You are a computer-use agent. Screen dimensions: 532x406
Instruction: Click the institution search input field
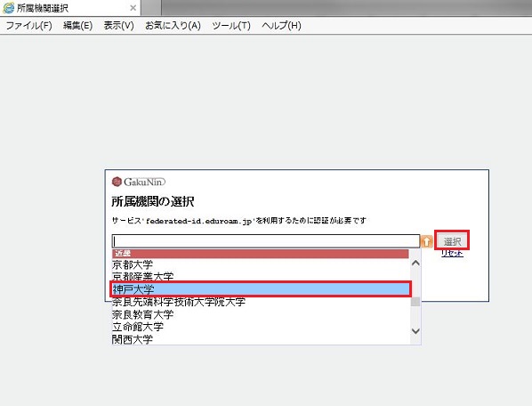pos(266,241)
